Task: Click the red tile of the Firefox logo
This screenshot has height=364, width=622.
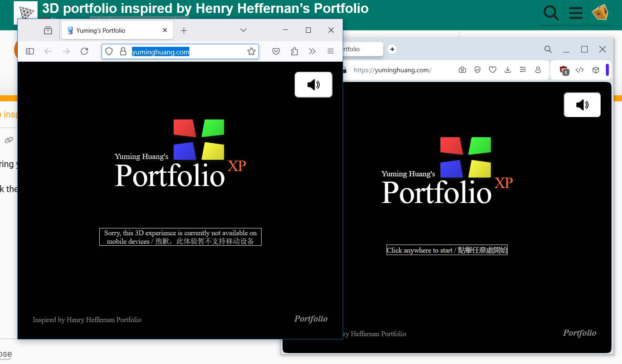Action: 184,128
